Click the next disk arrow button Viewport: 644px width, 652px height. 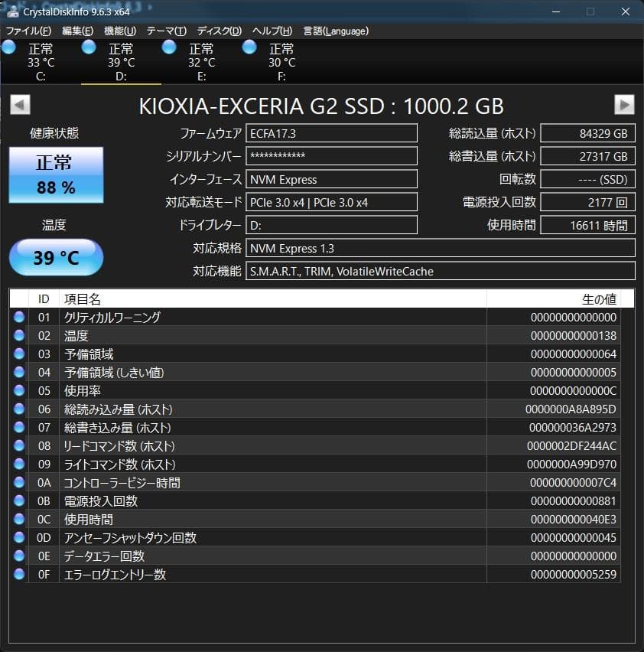[624, 104]
